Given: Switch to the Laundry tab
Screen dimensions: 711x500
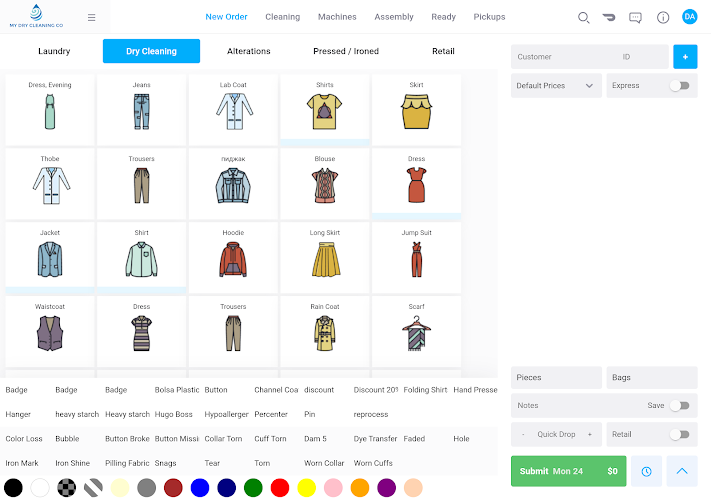Looking at the screenshot, I should pos(54,51).
